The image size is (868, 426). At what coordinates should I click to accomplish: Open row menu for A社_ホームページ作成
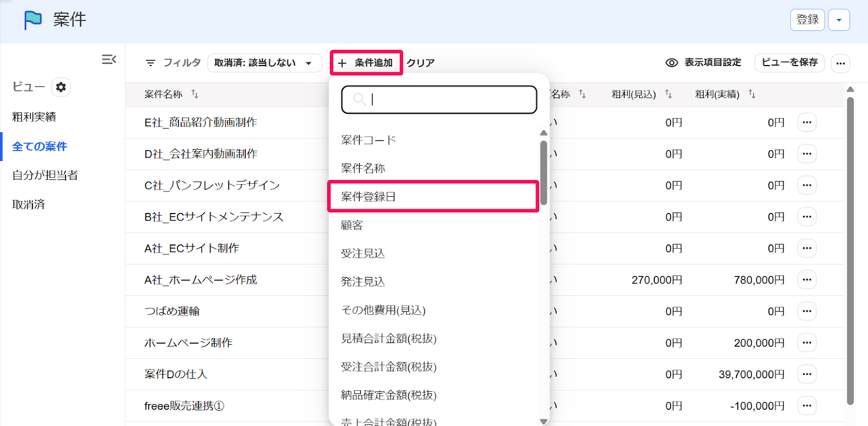coord(807,280)
